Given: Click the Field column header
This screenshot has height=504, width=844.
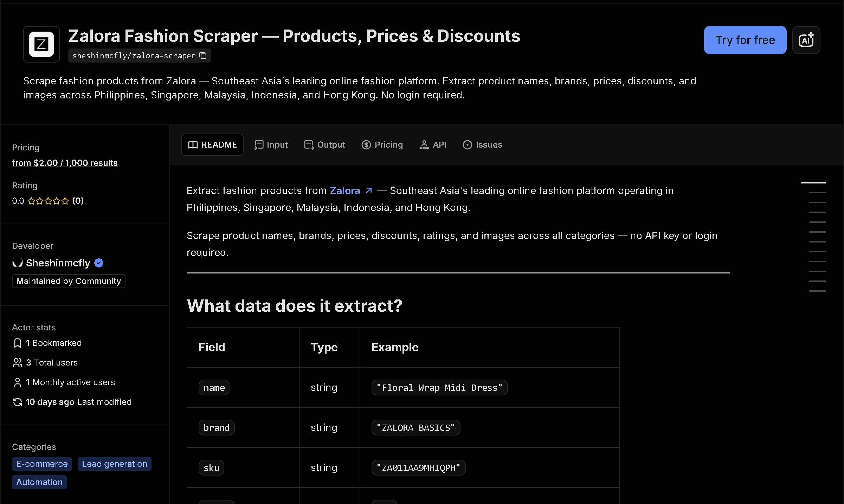Looking at the screenshot, I should pyautogui.click(x=212, y=347).
